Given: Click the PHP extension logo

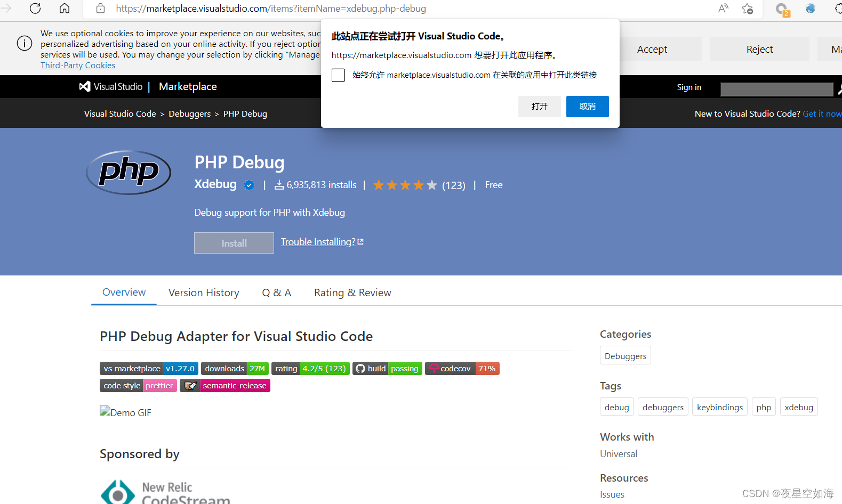Looking at the screenshot, I should pyautogui.click(x=129, y=172).
